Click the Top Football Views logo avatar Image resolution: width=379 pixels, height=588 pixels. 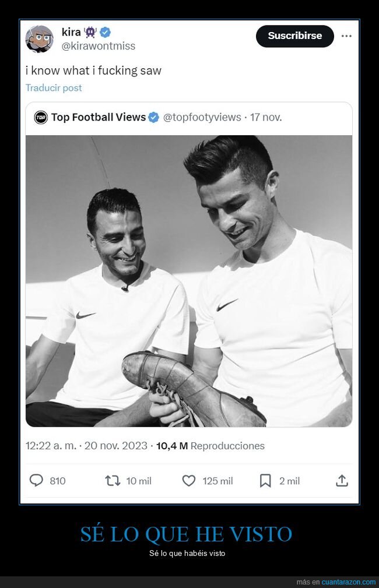41,117
